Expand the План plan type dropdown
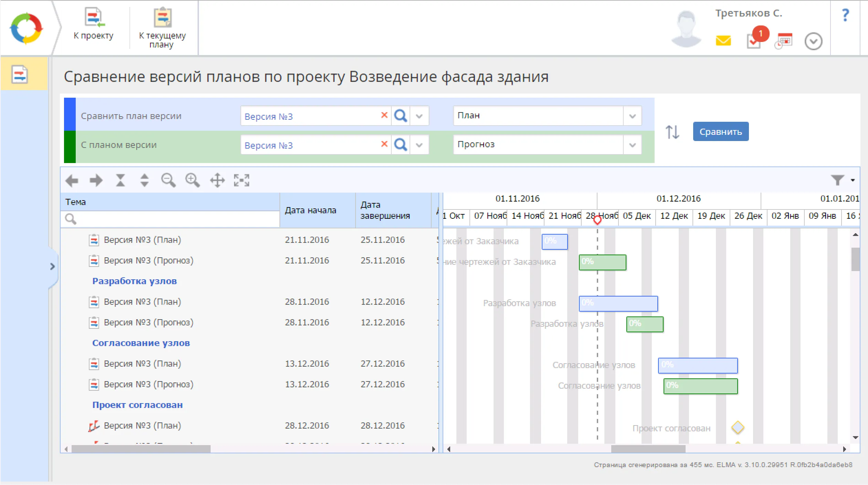 (632, 116)
